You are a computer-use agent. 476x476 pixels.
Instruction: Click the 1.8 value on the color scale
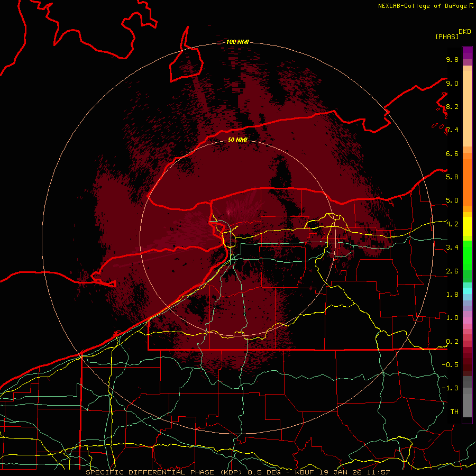tap(452, 295)
